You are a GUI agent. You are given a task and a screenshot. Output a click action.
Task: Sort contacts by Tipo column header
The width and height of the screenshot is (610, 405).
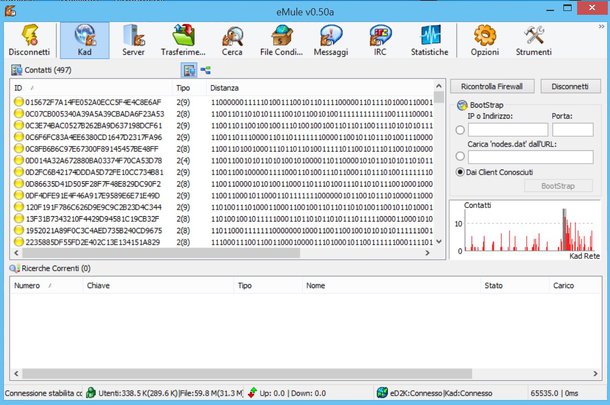pos(189,88)
